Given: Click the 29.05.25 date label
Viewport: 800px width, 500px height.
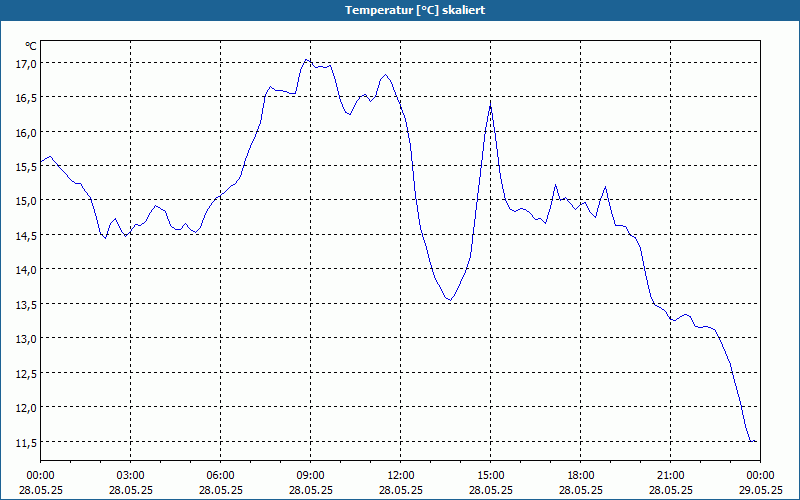Looking at the screenshot, I should click(x=760, y=490).
